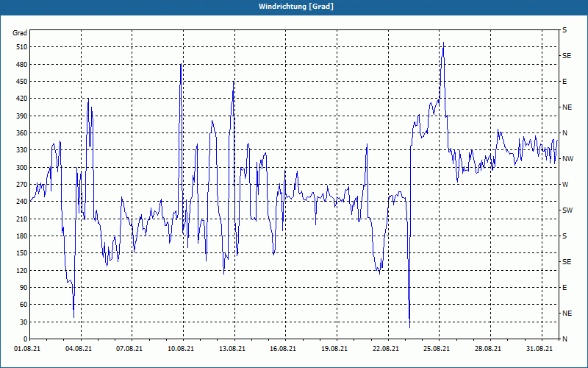Click the NW compass label on right axis
Viewport: 588px width, 368px height.
click(567, 159)
